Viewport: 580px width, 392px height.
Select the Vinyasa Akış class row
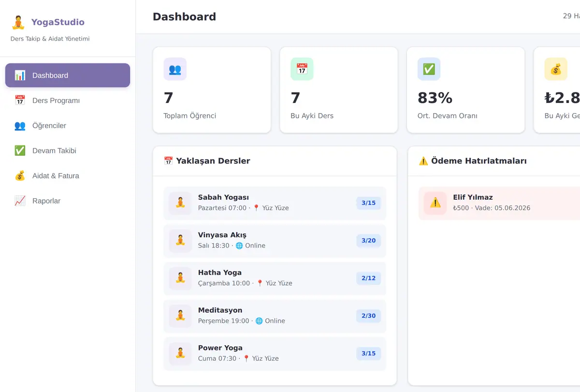(x=275, y=241)
